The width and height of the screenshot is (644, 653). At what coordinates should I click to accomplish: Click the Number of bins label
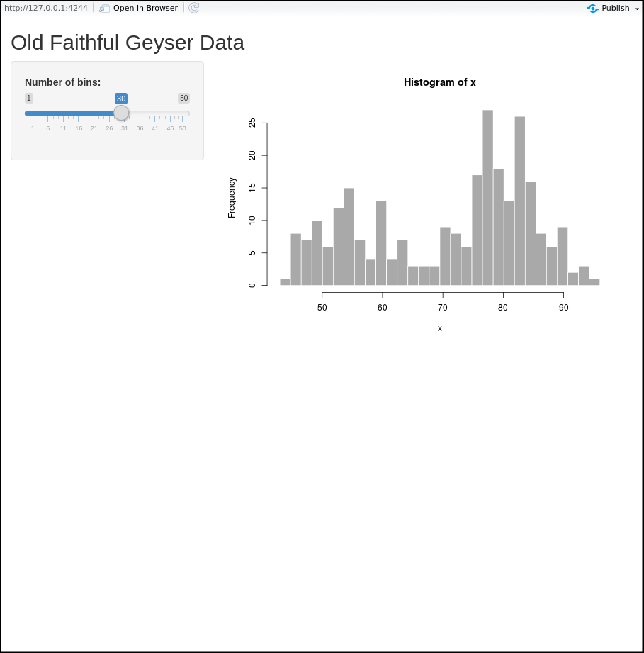point(62,82)
